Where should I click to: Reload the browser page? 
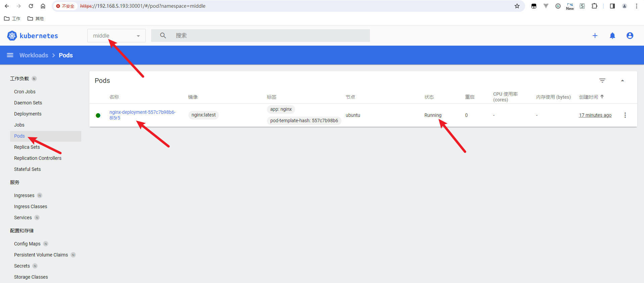[x=31, y=6]
